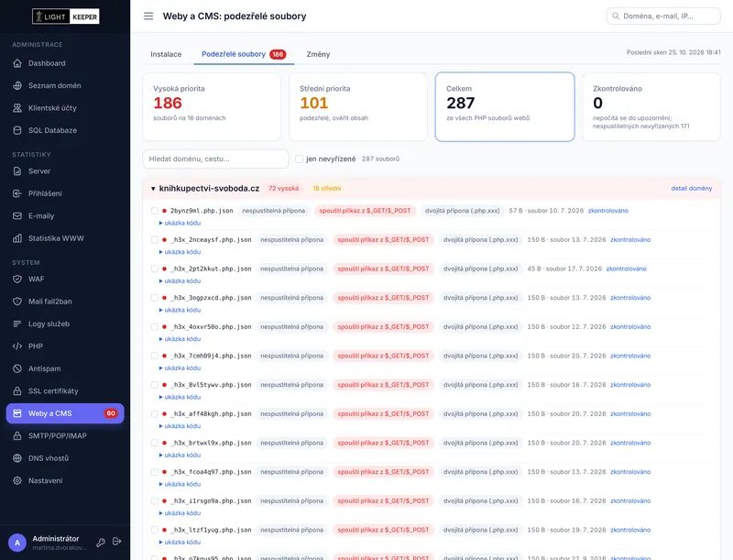Tick checkbox for _h3x_2pt2kkut.php.json
733x560 pixels.
pos(155,269)
